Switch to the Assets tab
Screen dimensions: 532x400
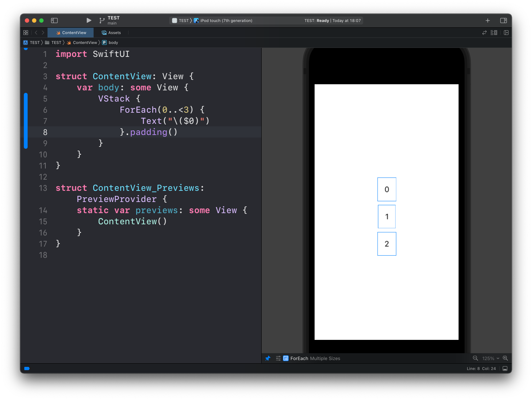click(x=111, y=33)
